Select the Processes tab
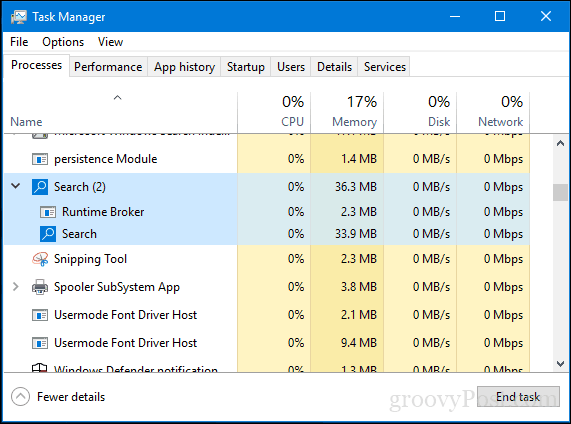The width and height of the screenshot is (571, 424). coord(36,65)
